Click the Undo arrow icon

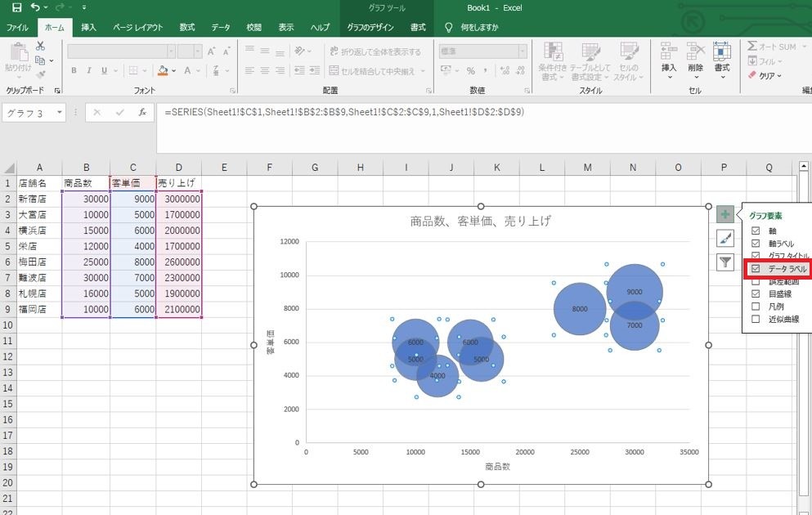[x=35, y=7]
